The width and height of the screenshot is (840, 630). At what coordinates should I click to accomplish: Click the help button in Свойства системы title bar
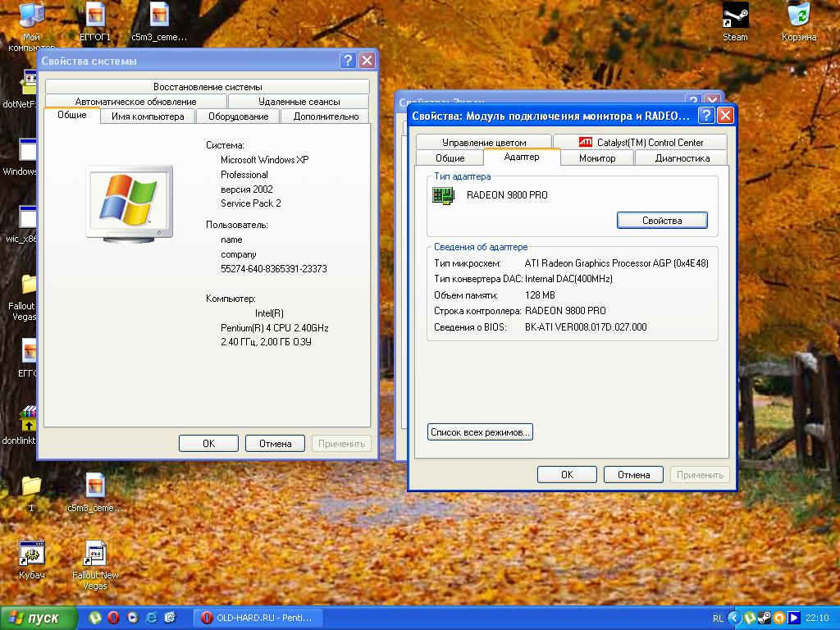pyautogui.click(x=348, y=61)
